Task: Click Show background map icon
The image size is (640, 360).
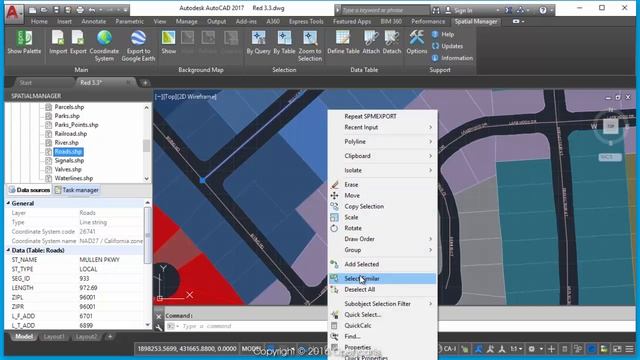Action: [169, 42]
